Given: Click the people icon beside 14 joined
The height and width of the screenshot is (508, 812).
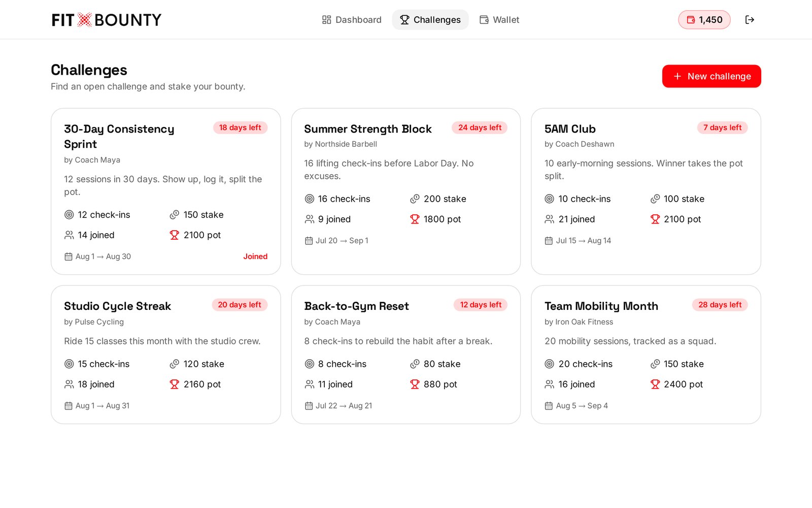Looking at the screenshot, I should click(x=69, y=235).
